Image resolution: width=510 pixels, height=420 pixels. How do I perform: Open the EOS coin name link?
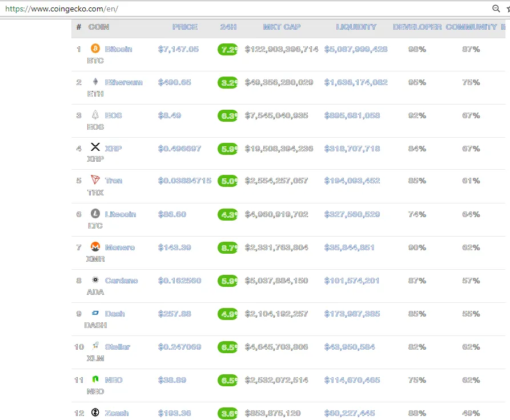point(113,115)
